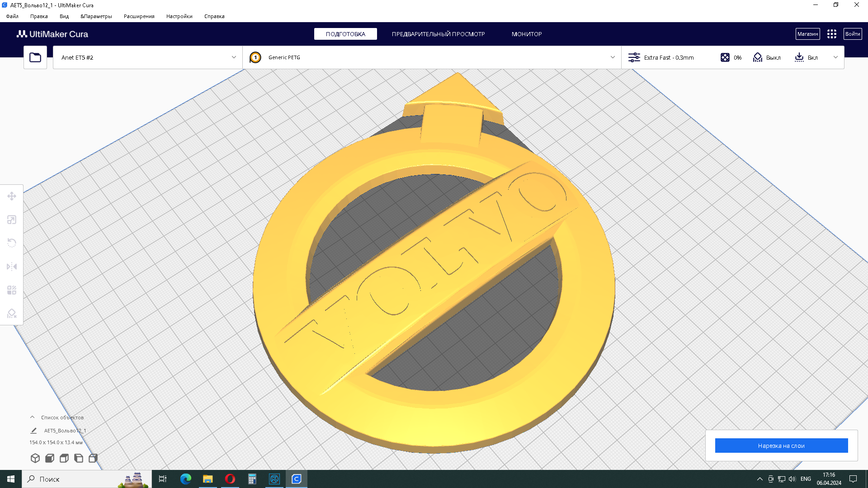The width and height of the screenshot is (868, 488).
Task: Open the &Параметры menu
Action: pyautogui.click(x=96, y=16)
